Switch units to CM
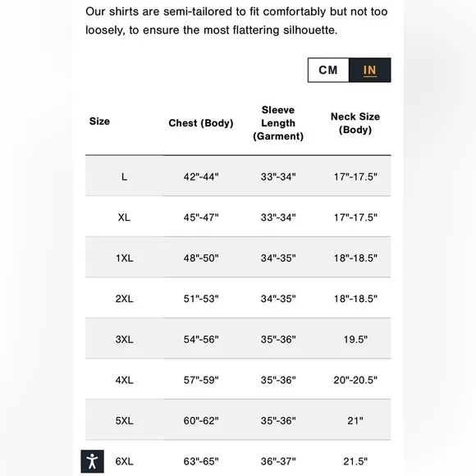 (328, 70)
